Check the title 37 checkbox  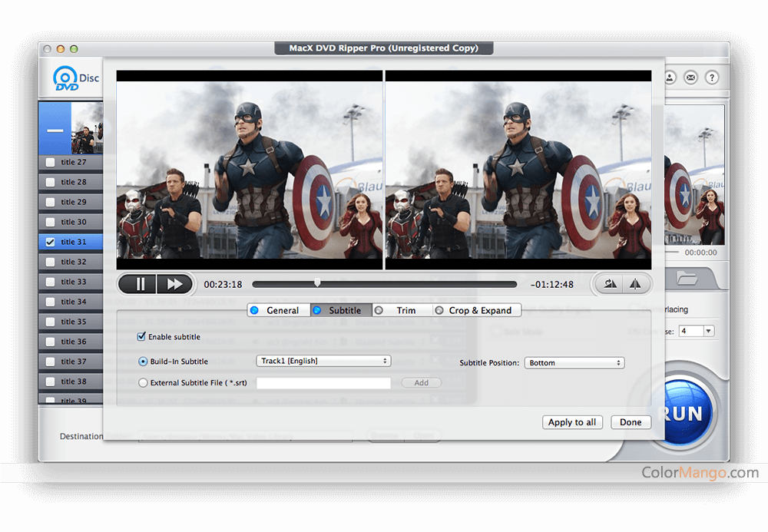click(50, 362)
